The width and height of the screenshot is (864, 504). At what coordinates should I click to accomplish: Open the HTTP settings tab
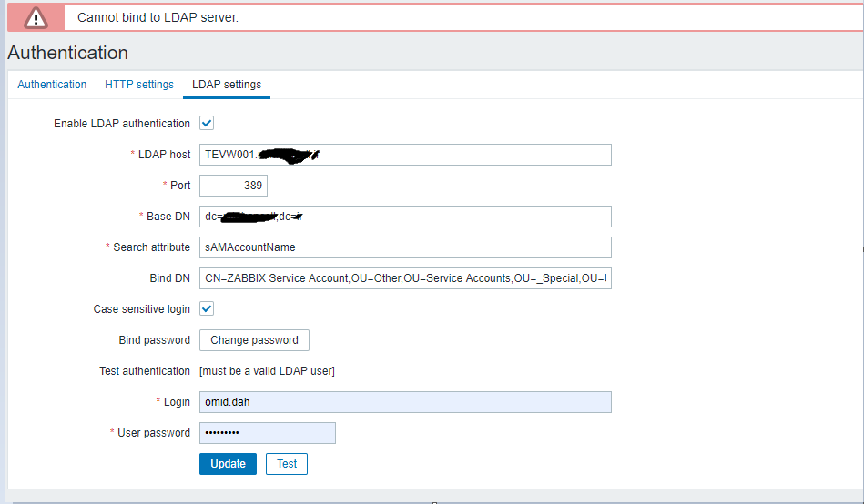point(139,85)
